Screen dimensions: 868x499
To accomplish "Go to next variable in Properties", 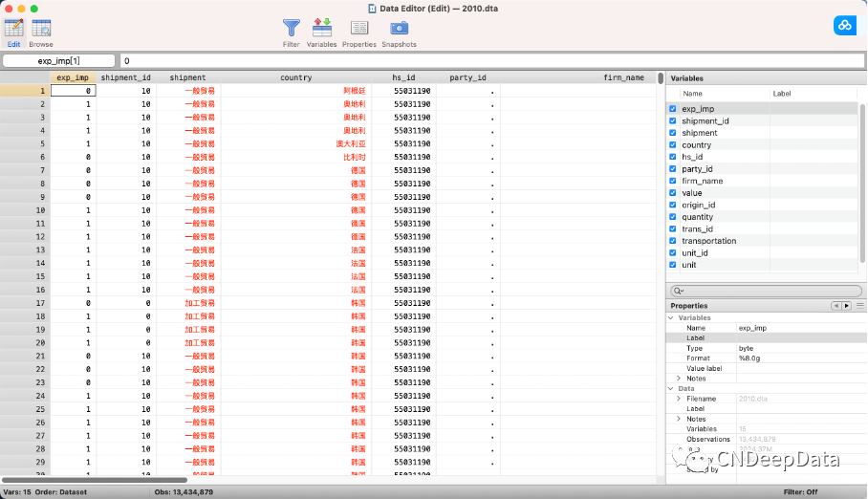I will 846,306.
